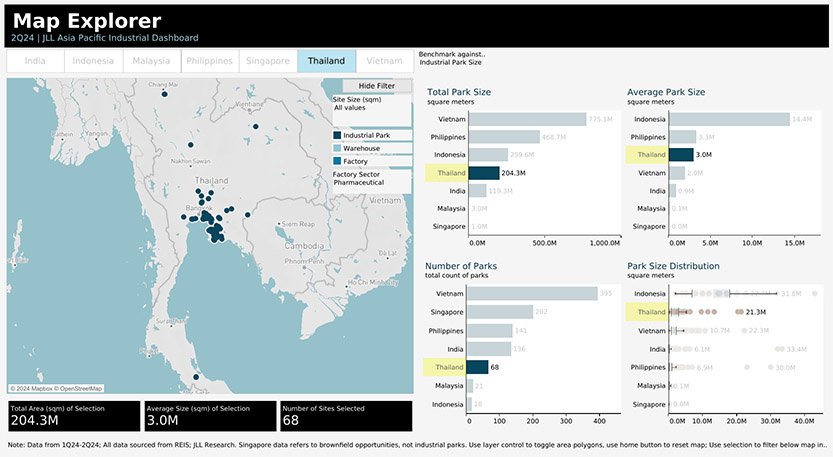Switch to the India tab
Image resolution: width=833 pixels, height=457 pixels.
click(35, 61)
